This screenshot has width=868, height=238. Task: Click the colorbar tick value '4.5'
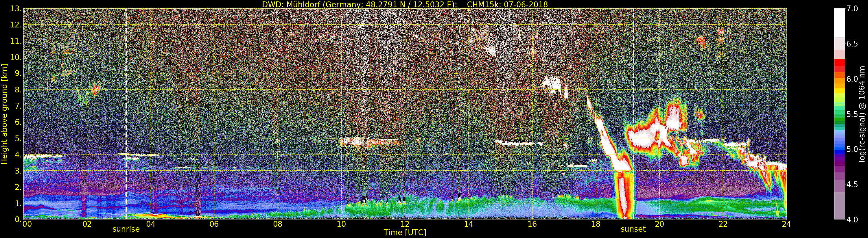[852, 185]
